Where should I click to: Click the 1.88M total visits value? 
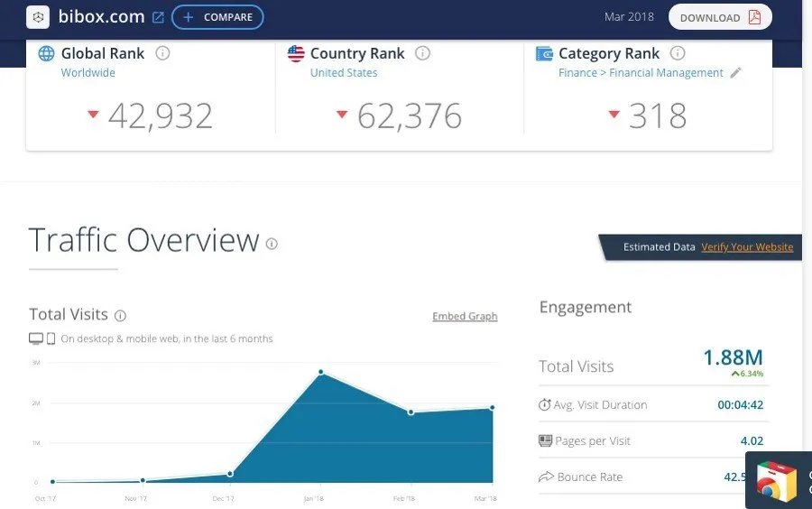pyautogui.click(x=733, y=357)
